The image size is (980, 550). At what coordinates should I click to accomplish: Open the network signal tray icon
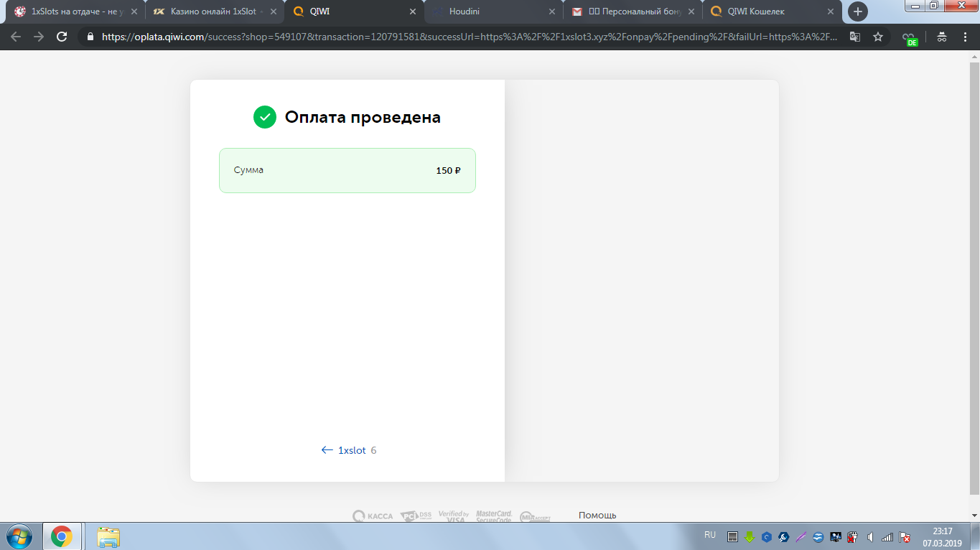887,536
